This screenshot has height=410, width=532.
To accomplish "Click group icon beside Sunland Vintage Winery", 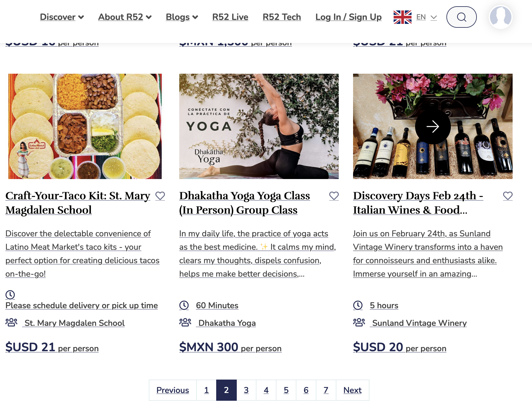I will tap(359, 323).
